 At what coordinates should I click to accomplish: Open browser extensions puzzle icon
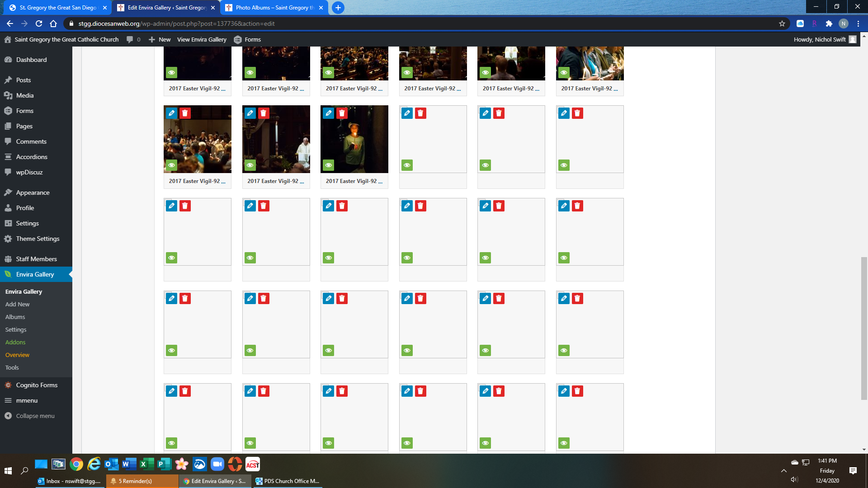click(x=829, y=23)
